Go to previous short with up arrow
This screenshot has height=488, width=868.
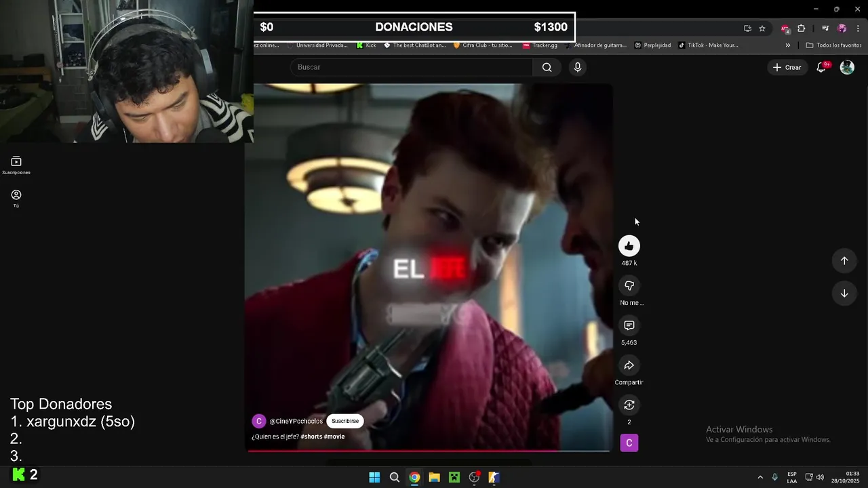844,261
